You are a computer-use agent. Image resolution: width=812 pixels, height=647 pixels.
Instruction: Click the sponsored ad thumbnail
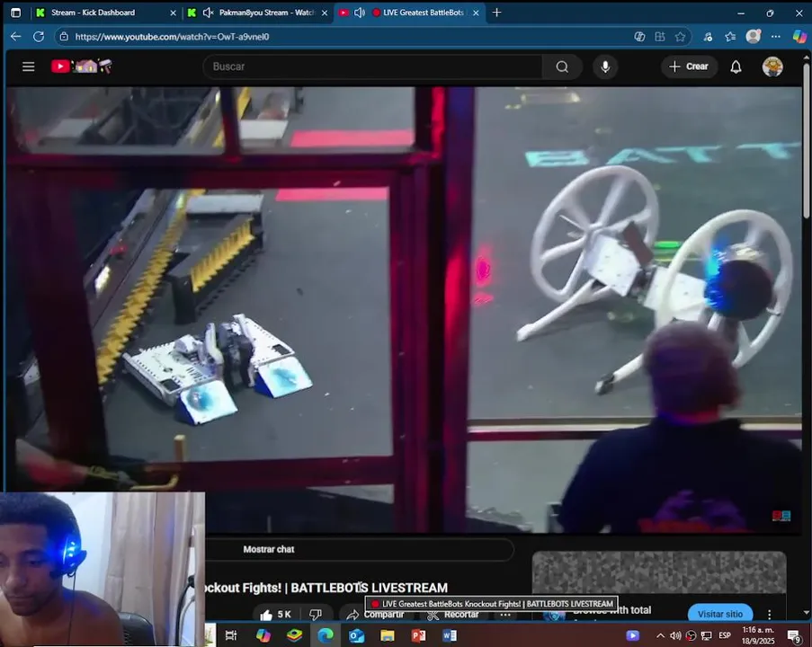tap(659, 572)
